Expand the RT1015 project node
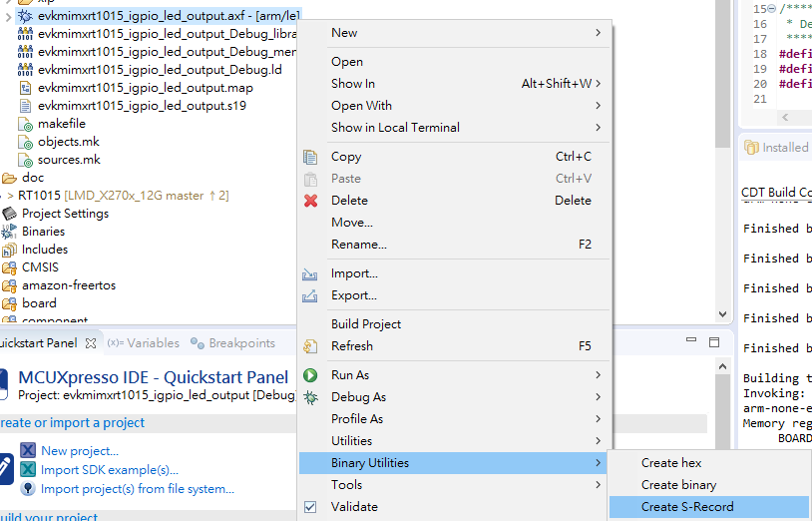This screenshot has height=521, width=812. tap(9, 196)
